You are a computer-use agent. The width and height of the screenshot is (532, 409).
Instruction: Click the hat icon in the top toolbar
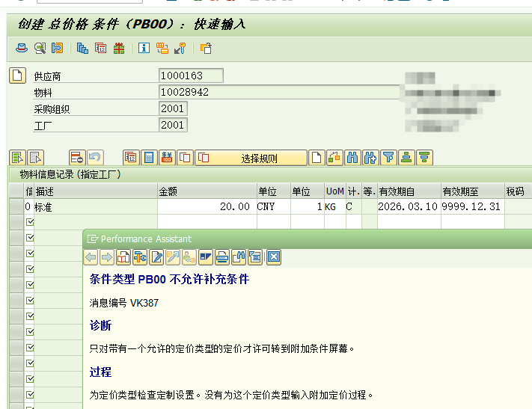[x=22, y=49]
